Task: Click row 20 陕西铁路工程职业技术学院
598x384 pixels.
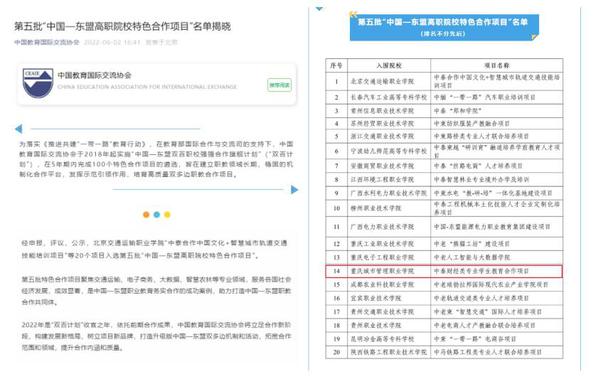Action: [444, 352]
